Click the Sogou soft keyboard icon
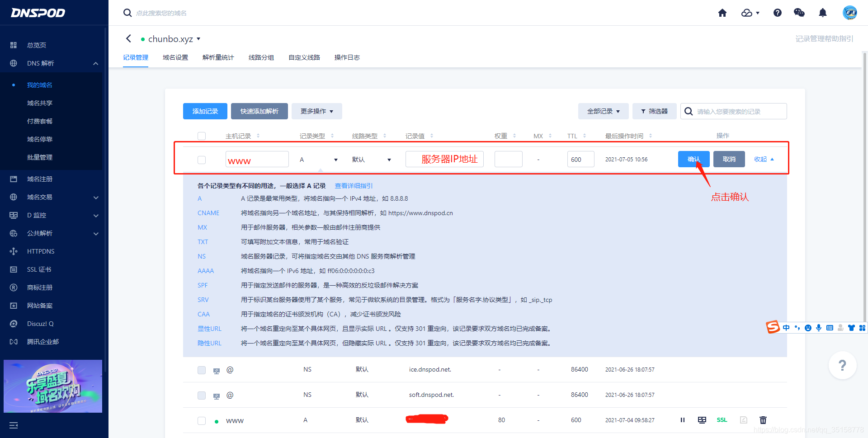This screenshot has width=868, height=438. point(830,328)
